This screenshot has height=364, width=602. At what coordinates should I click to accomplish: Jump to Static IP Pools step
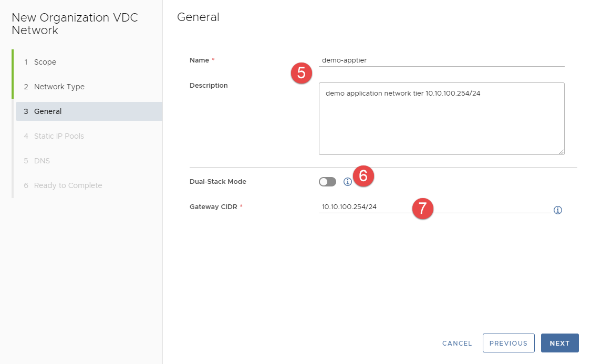59,136
